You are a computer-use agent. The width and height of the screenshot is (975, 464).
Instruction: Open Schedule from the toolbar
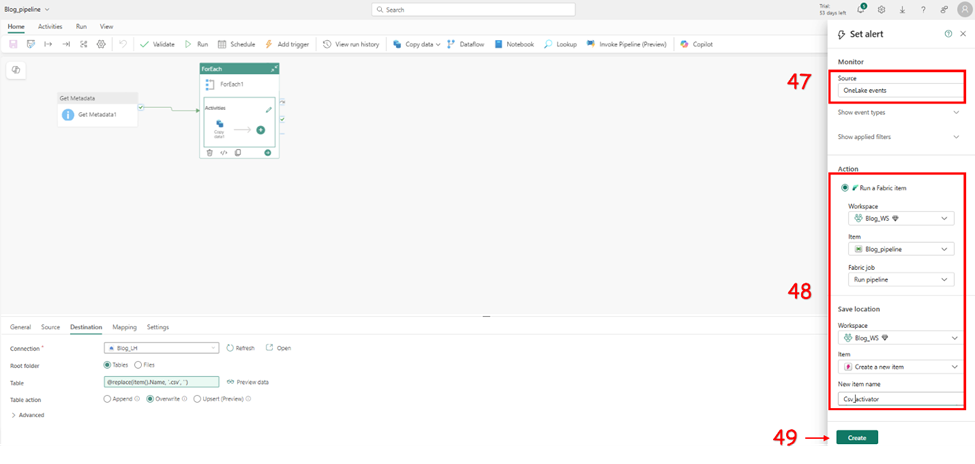pos(236,44)
